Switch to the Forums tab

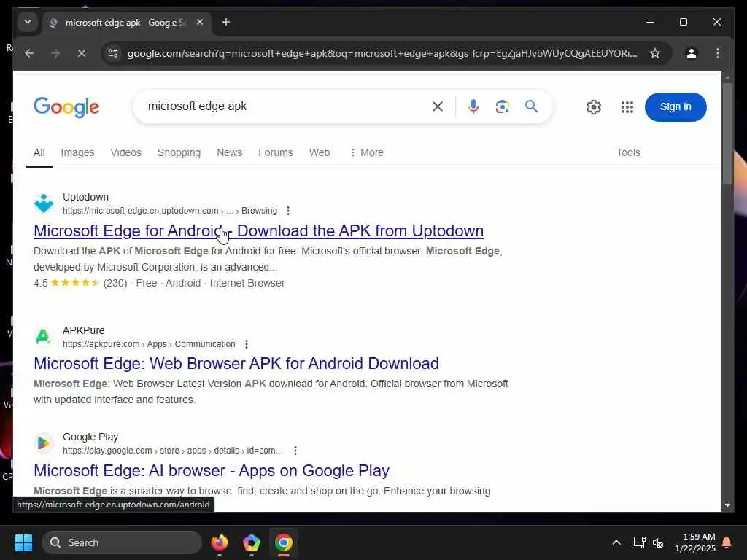275,153
